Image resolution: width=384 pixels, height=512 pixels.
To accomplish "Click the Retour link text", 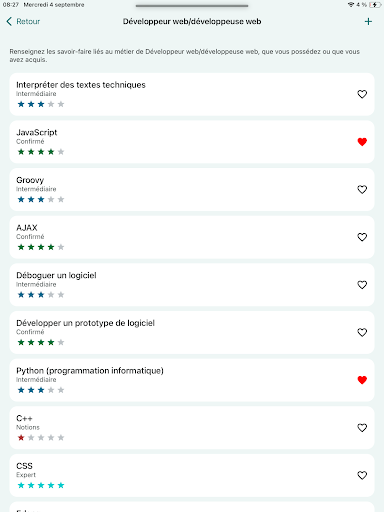I will (x=28, y=22).
